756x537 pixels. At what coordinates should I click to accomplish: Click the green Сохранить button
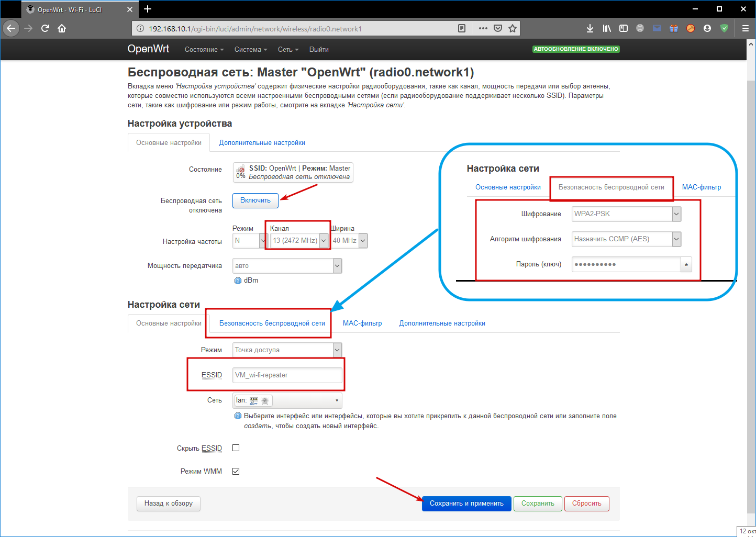click(x=538, y=504)
